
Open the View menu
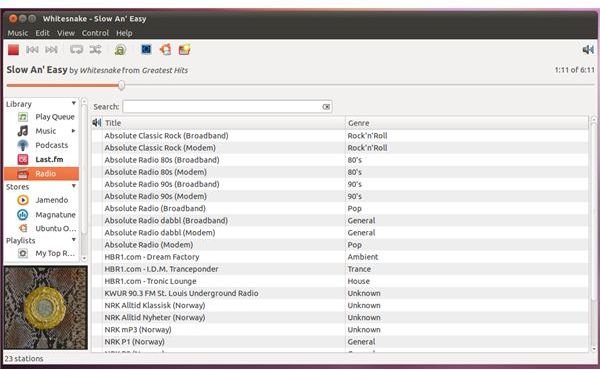pyautogui.click(x=66, y=33)
